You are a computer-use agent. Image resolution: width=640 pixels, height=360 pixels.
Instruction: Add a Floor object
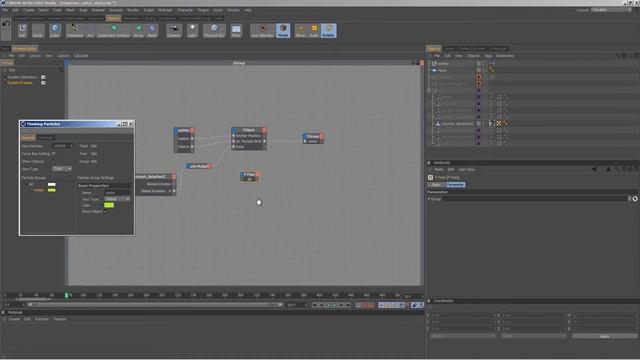click(x=236, y=30)
